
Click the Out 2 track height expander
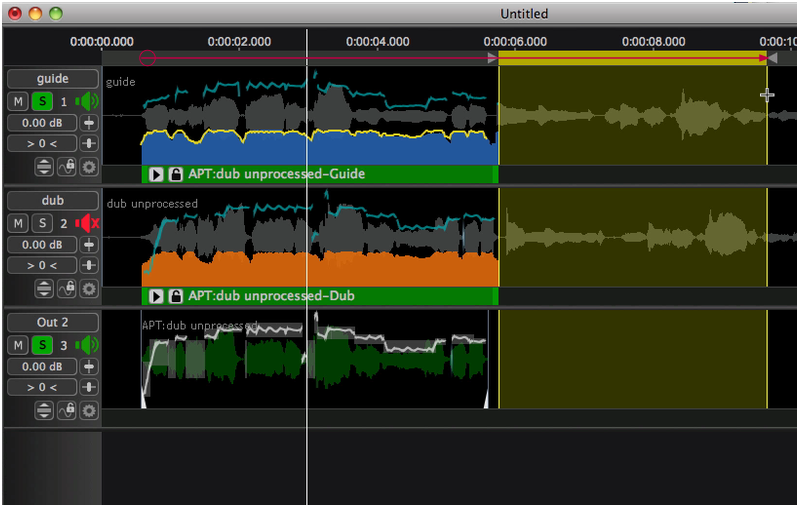(45, 411)
